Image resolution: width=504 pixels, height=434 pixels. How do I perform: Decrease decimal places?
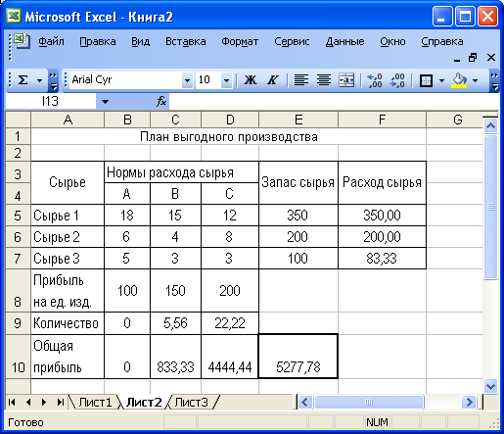tap(397, 80)
